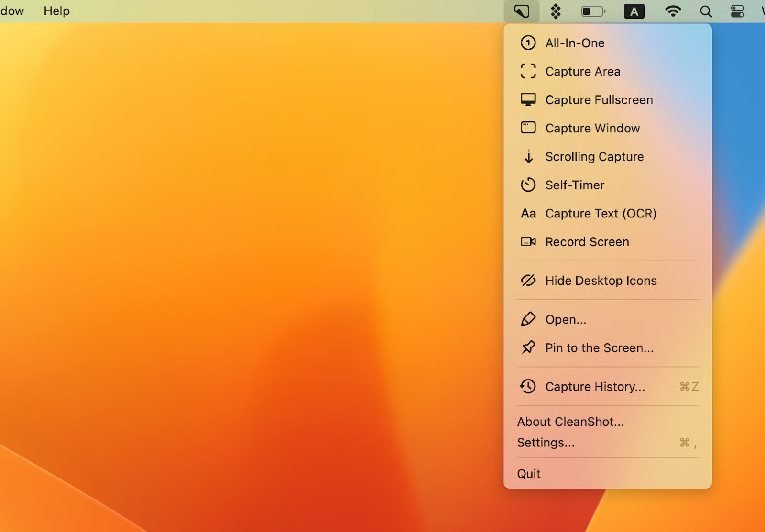The image size is (765, 532).
Task: Choose Pin to the Screen…
Action: click(599, 348)
